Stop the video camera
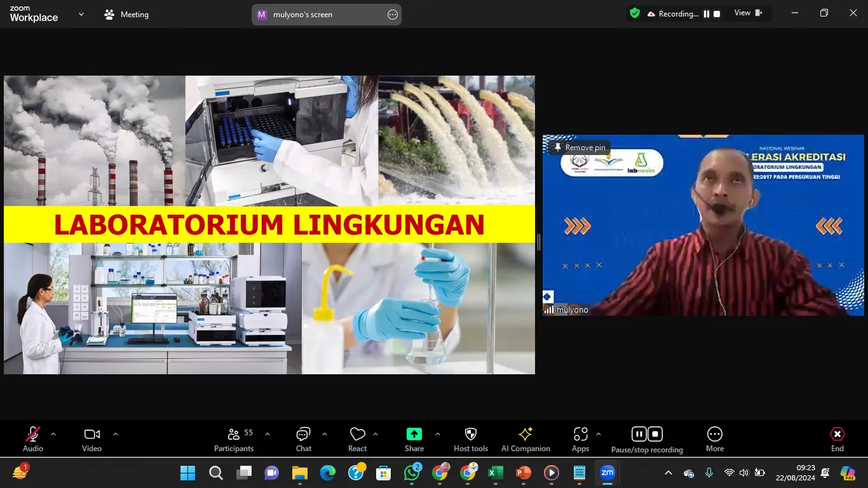Image resolution: width=868 pixels, height=488 pixels. coord(91,438)
